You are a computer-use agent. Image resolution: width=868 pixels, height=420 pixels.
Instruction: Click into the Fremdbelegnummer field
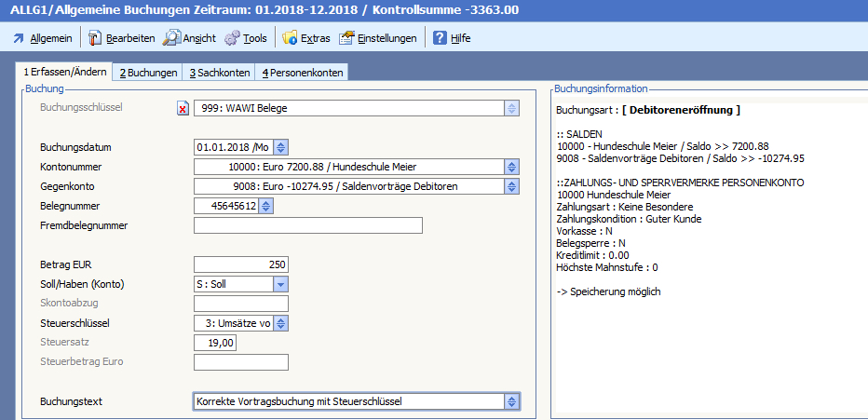pos(307,225)
